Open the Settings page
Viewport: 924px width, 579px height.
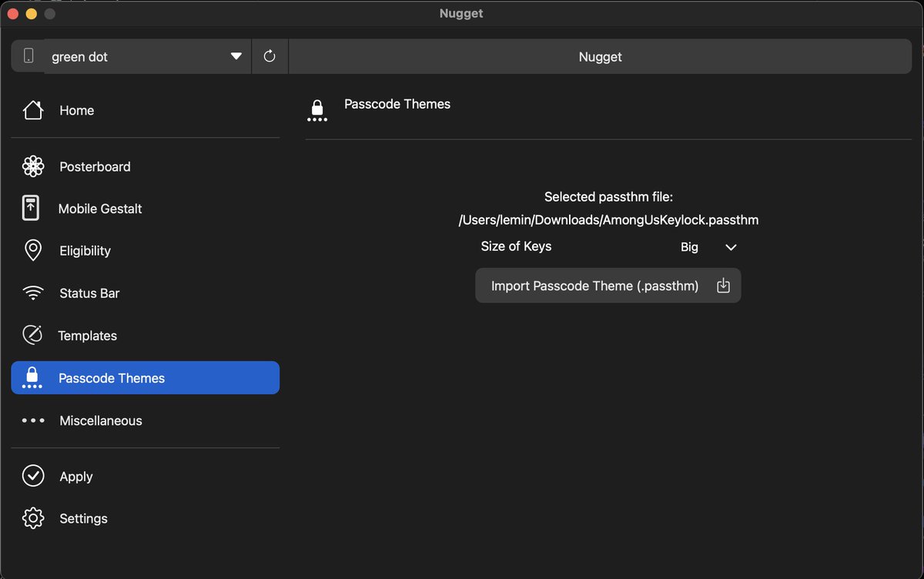click(x=146, y=518)
